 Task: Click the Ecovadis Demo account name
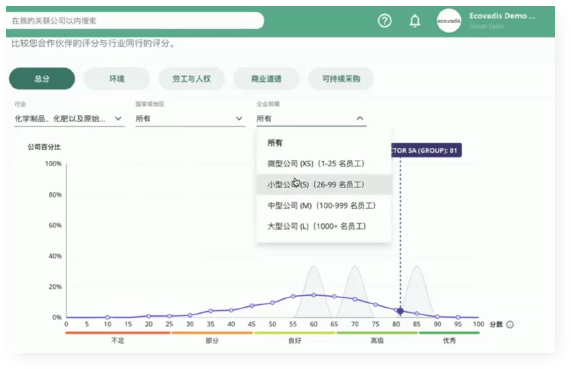(502, 16)
